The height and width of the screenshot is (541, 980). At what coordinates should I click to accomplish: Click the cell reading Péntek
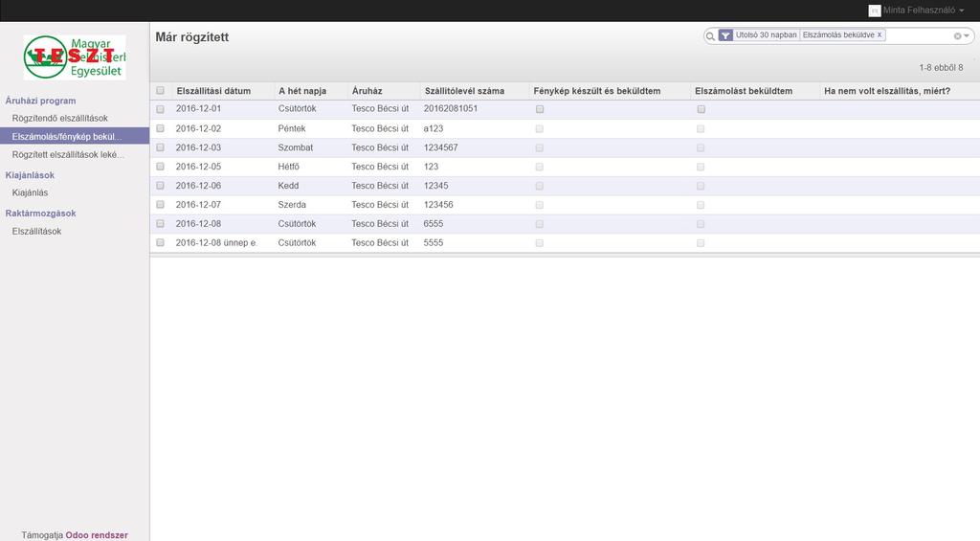pyautogui.click(x=292, y=128)
